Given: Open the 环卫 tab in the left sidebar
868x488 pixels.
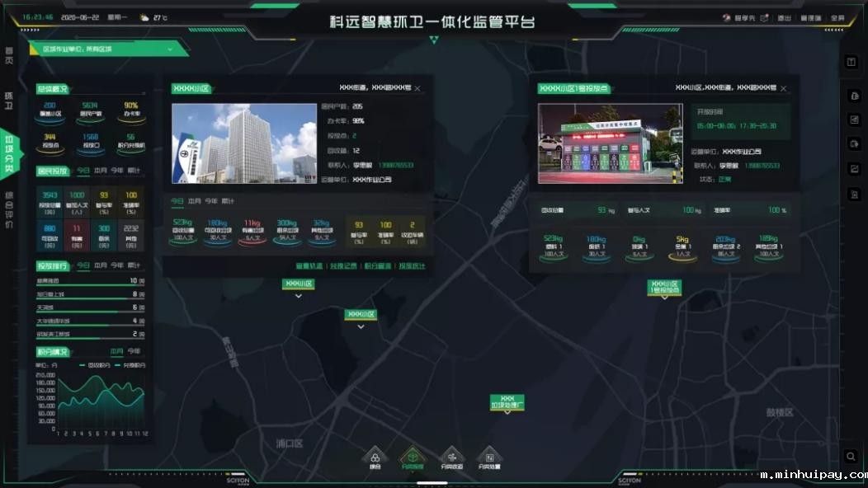Looking at the screenshot, I should point(9,99).
